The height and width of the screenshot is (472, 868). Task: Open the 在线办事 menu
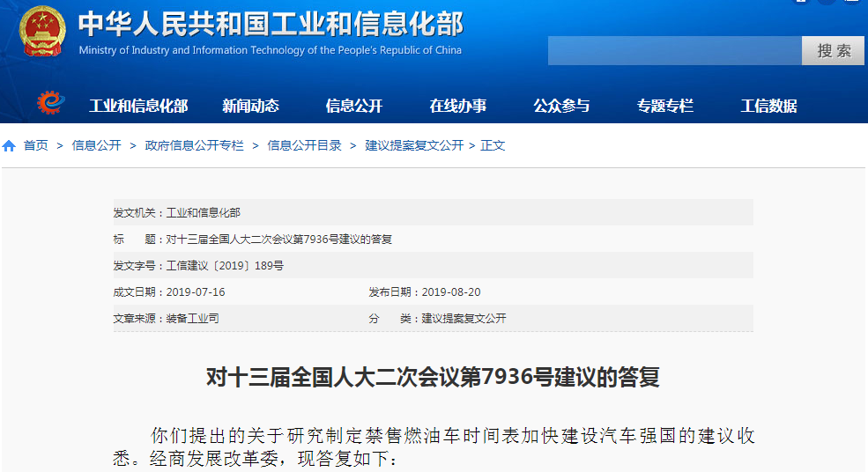point(458,106)
